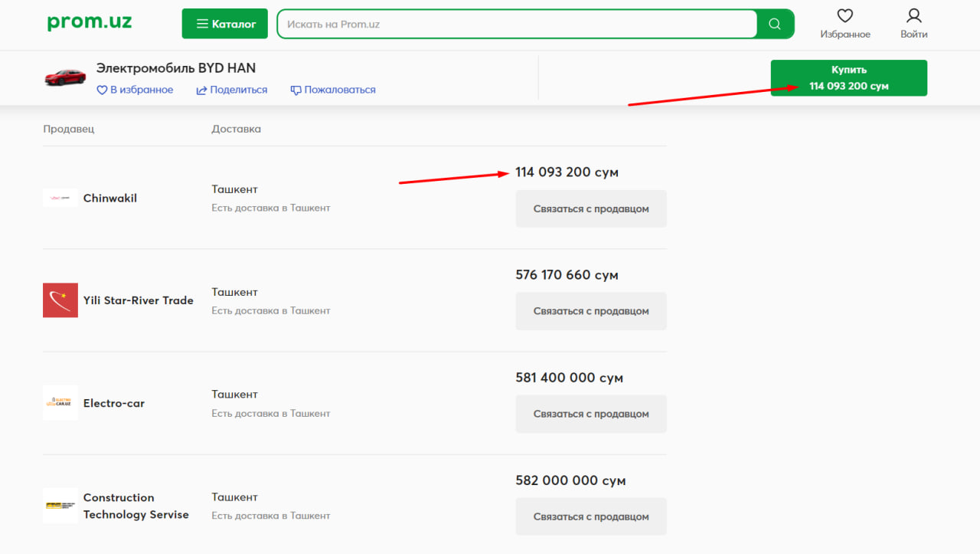980x554 pixels.
Task: Click the prom.uz logo
Action: coord(90,22)
